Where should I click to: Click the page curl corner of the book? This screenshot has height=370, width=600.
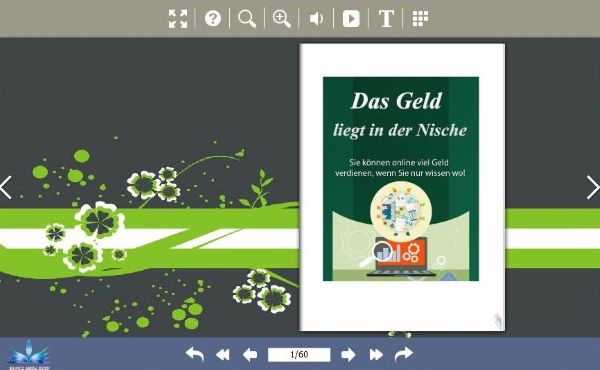498,322
